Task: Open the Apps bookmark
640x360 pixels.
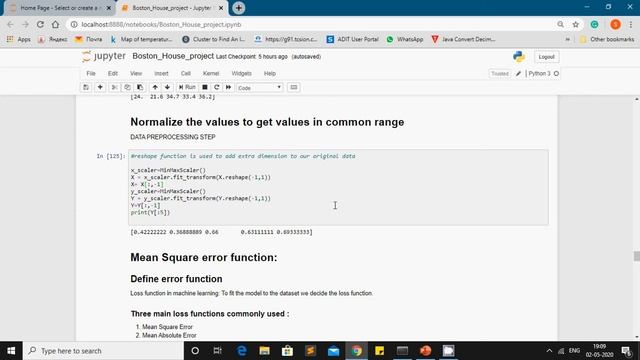Action: (x=19, y=39)
